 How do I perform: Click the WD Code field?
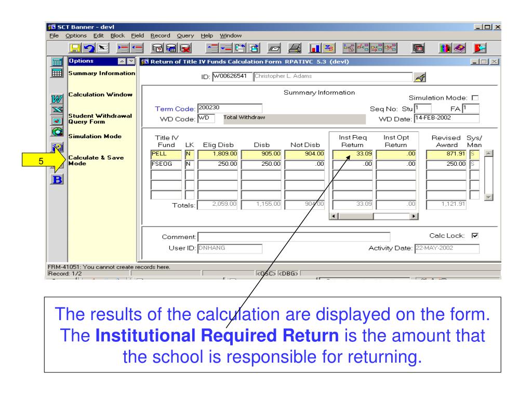(x=206, y=118)
